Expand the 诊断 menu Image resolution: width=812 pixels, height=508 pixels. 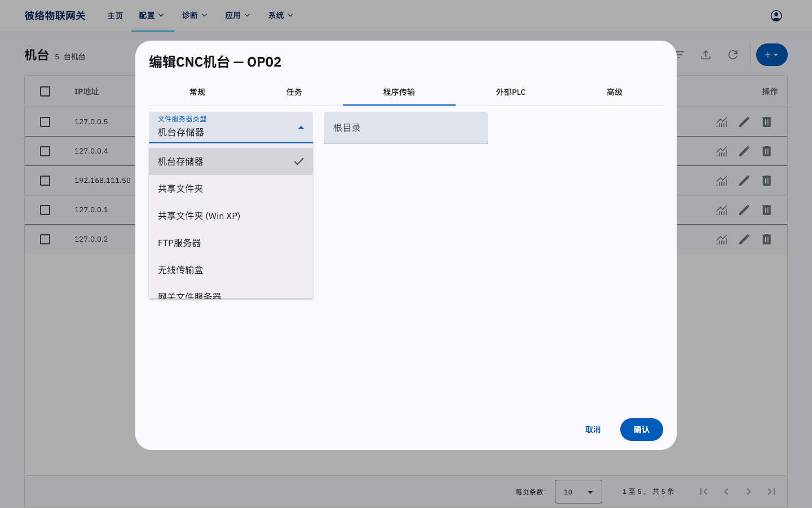(x=195, y=15)
